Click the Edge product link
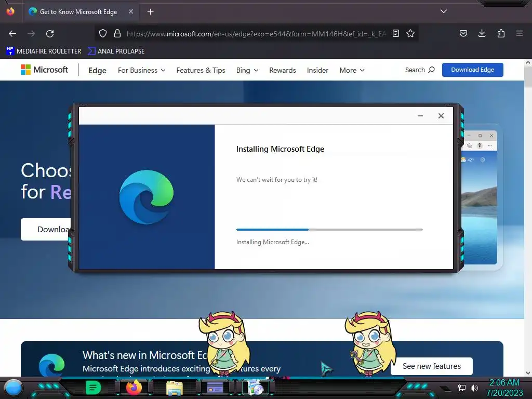This screenshot has width=532, height=399. pos(97,70)
